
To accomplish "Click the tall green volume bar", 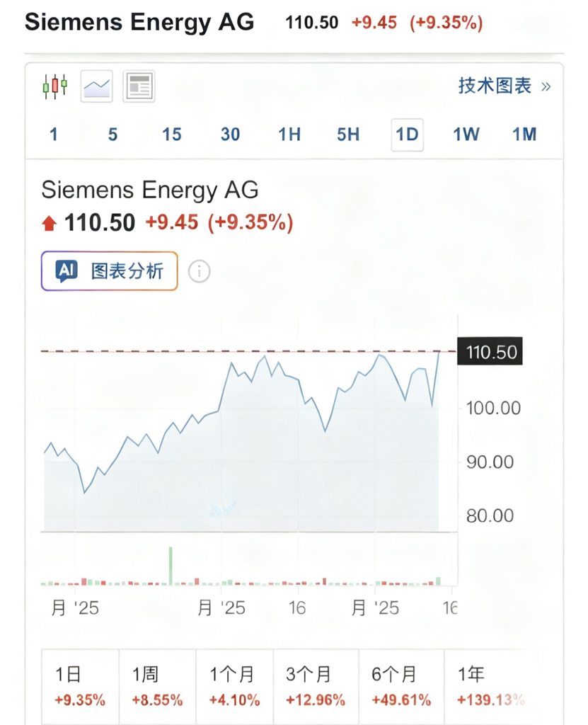I will (171, 565).
